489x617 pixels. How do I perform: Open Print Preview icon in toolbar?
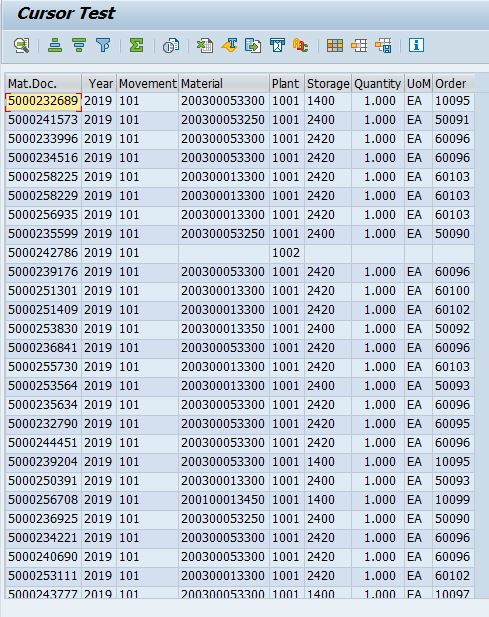(x=171, y=45)
